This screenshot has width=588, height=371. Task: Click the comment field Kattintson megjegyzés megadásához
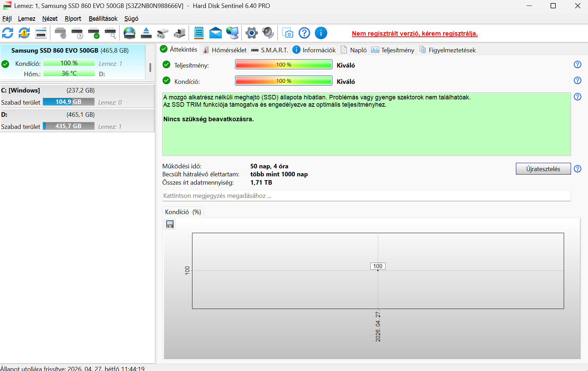point(366,196)
